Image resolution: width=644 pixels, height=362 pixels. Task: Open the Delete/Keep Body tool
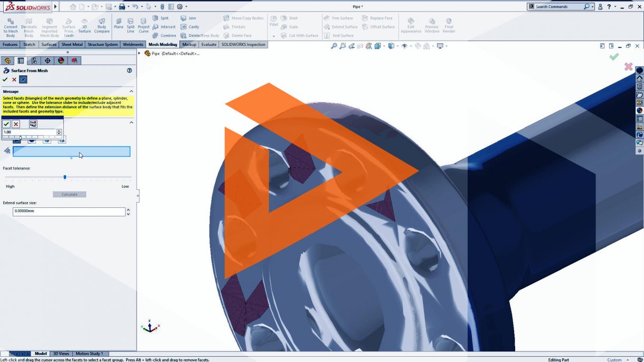click(200, 35)
